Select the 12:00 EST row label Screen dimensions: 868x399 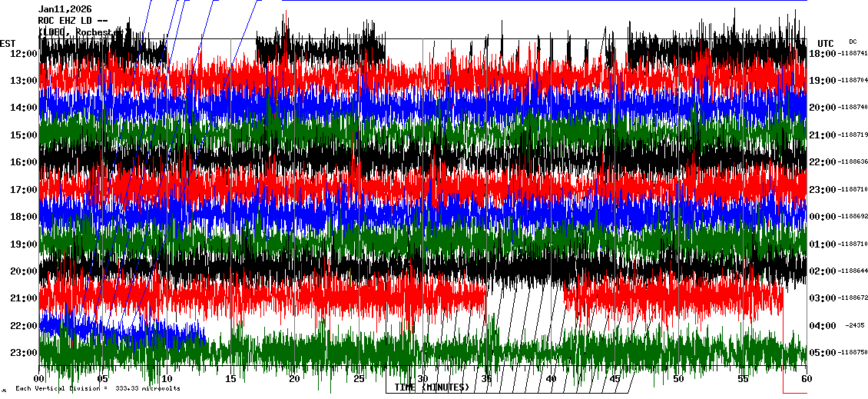pyautogui.click(x=24, y=53)
